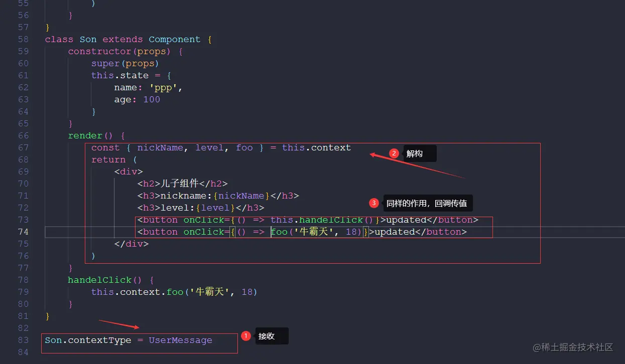Viewport: 625px width, 364px height.
Task: Click the 'Component' class name on line 58
Action: click(175, 39)
